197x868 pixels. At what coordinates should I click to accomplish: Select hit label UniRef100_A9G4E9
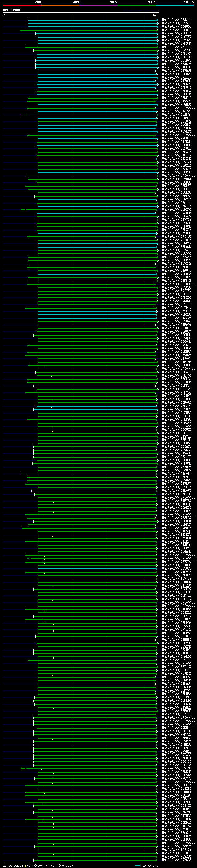coord(176,372)
